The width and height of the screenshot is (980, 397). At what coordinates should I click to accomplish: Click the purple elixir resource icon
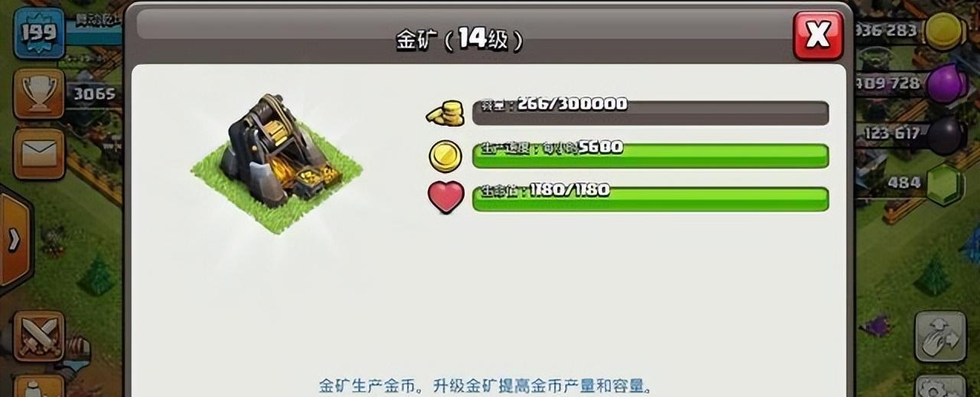tap(946, 83)
